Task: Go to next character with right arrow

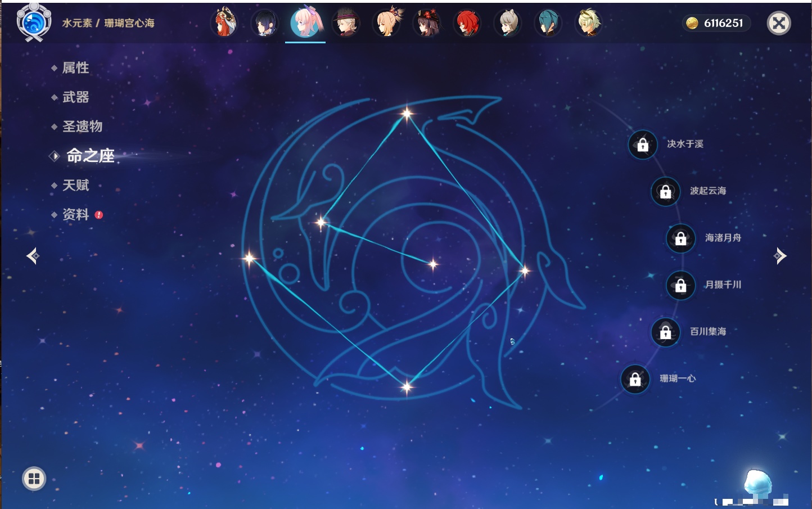Action: click(780, 256)
